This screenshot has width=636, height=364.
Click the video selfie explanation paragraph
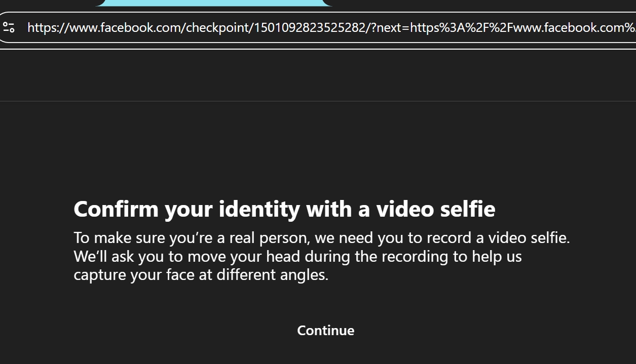pos(322,256)
